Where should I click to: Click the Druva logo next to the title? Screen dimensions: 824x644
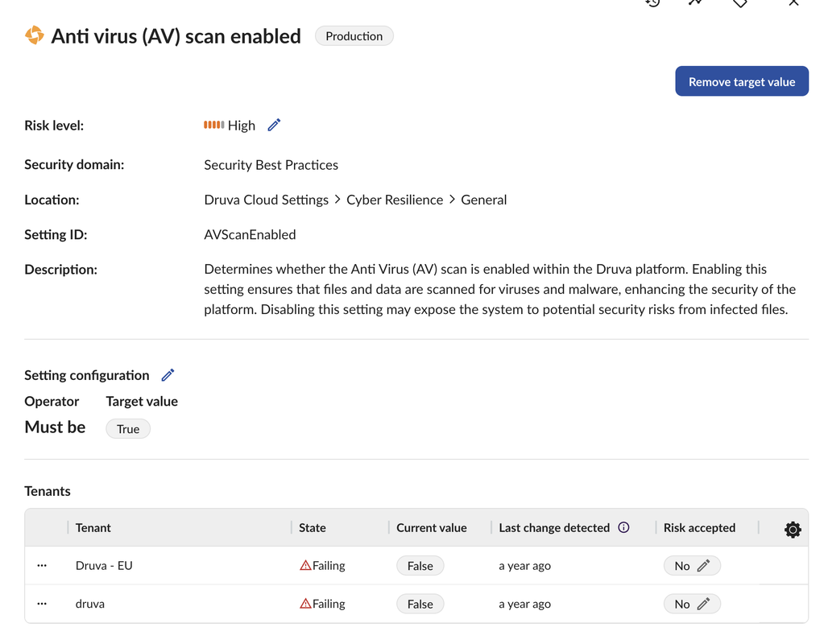[35, 35]
